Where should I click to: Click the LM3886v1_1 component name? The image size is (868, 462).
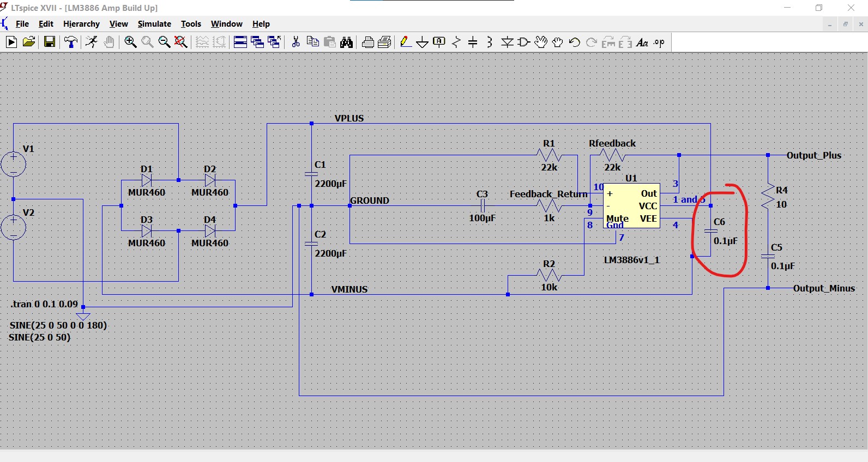tap(632, 260)
